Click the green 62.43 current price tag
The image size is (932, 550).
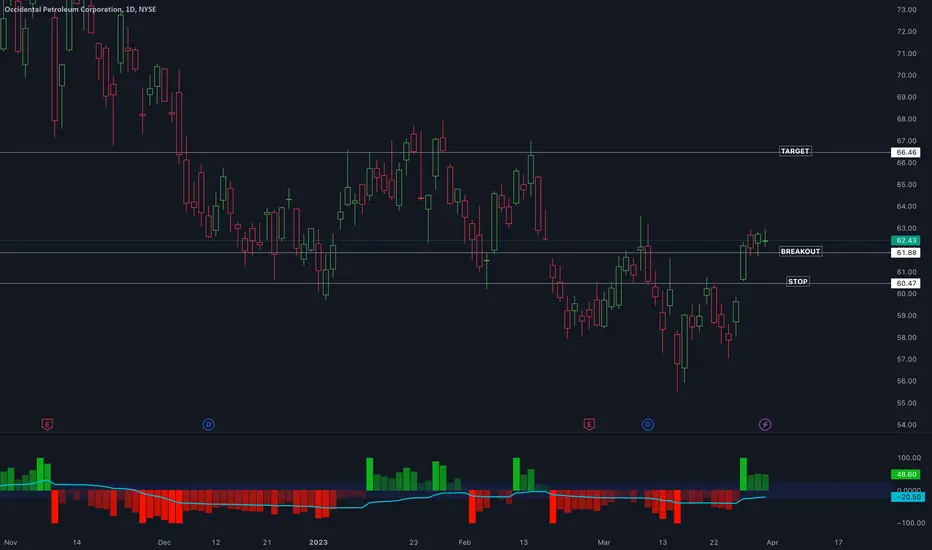click(x=906, y=240)
